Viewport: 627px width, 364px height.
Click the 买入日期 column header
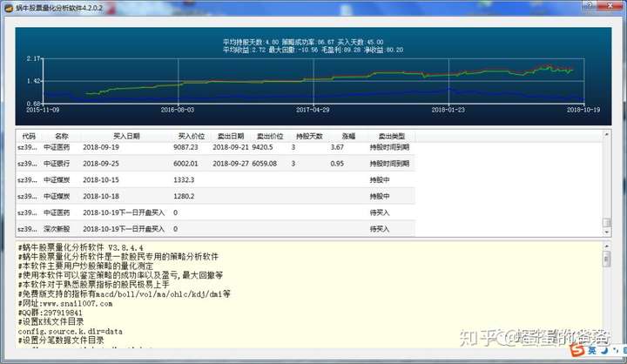(126, 136)
